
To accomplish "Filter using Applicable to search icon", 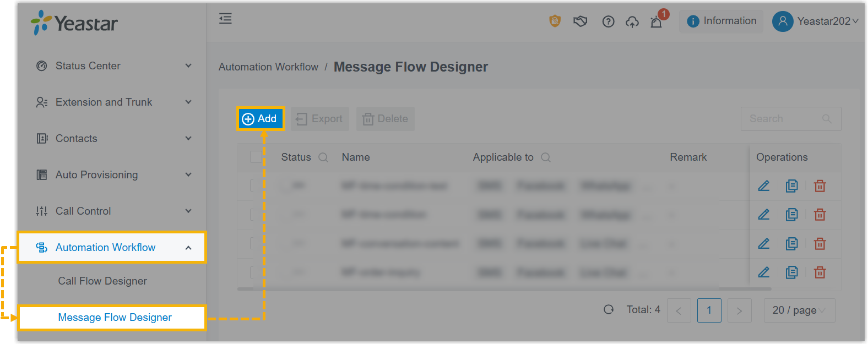I will tap(546, 157).
